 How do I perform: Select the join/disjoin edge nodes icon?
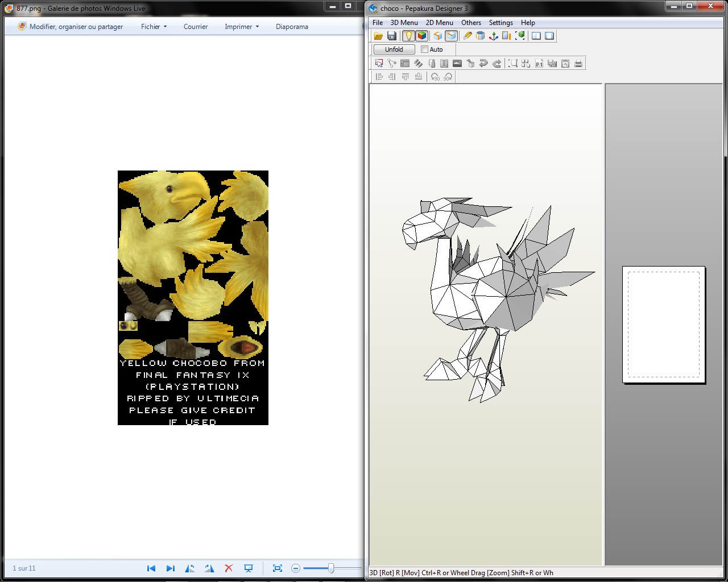pyautogui.click(x=392, y=64)
